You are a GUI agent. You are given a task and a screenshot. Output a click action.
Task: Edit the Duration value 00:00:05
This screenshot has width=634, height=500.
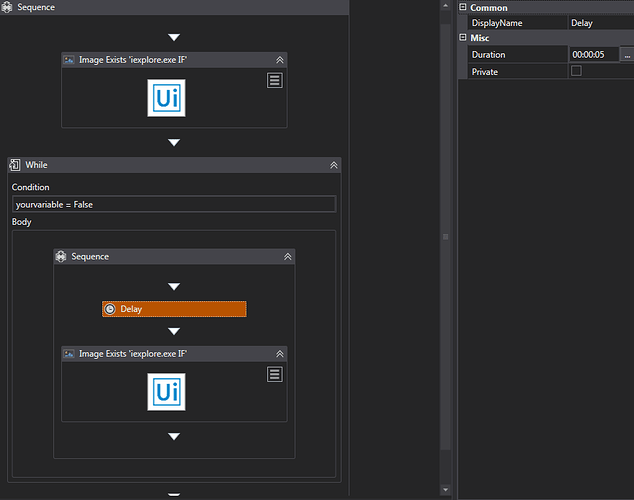pyautogui.click(x=594, y=55)
